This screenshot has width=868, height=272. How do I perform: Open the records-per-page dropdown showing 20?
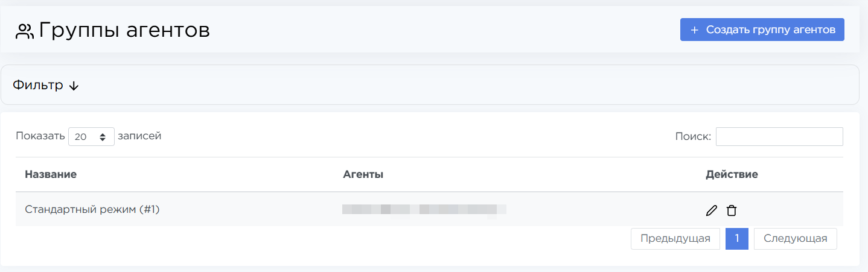pos(91,137)
